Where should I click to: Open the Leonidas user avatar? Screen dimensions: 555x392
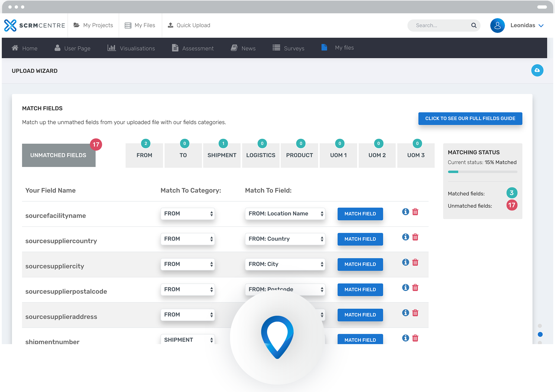point(497,25)
